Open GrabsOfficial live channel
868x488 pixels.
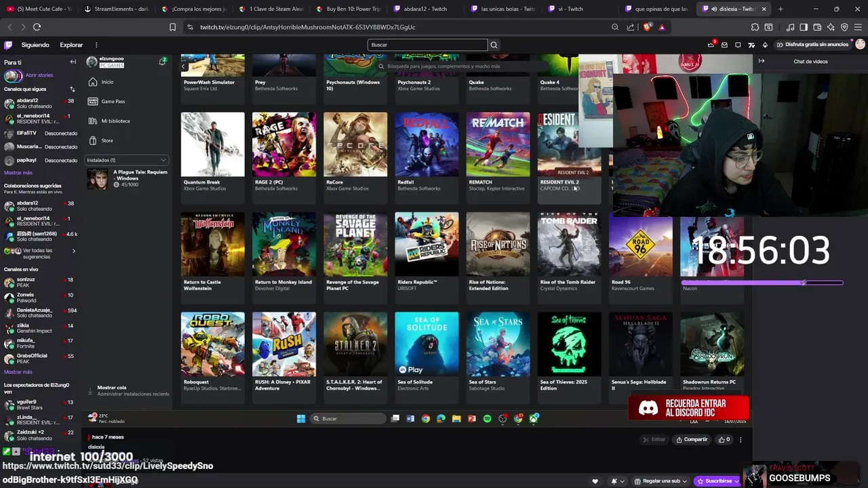pos(39,359)
